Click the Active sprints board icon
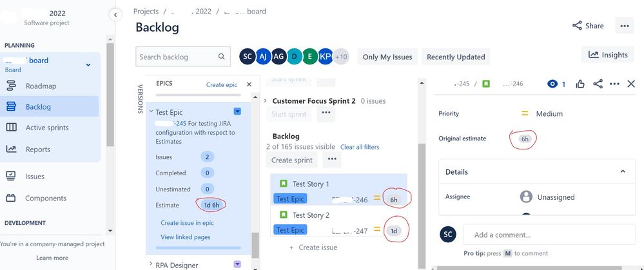The height and width of the screenshot is (270, 644). pos(11,128)
